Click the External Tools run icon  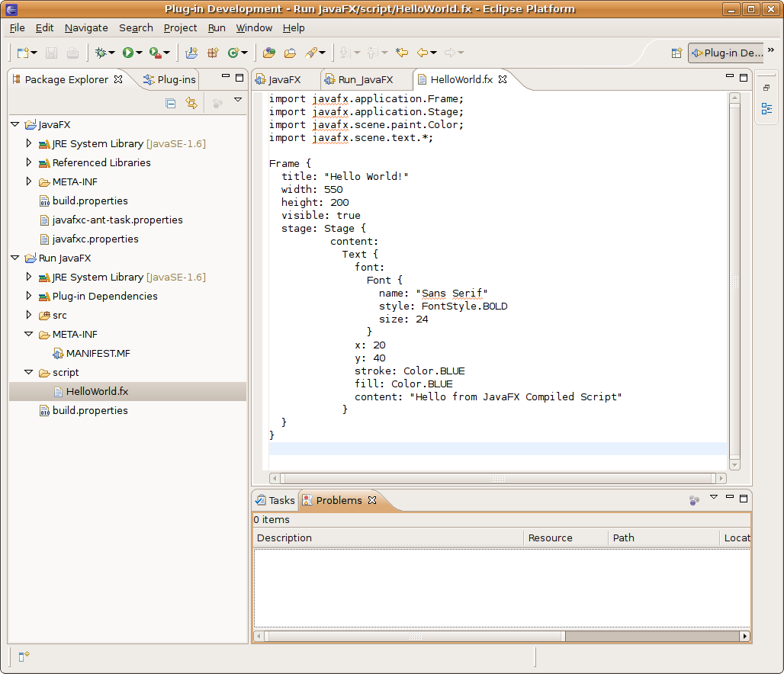click(x=155, y=53)
